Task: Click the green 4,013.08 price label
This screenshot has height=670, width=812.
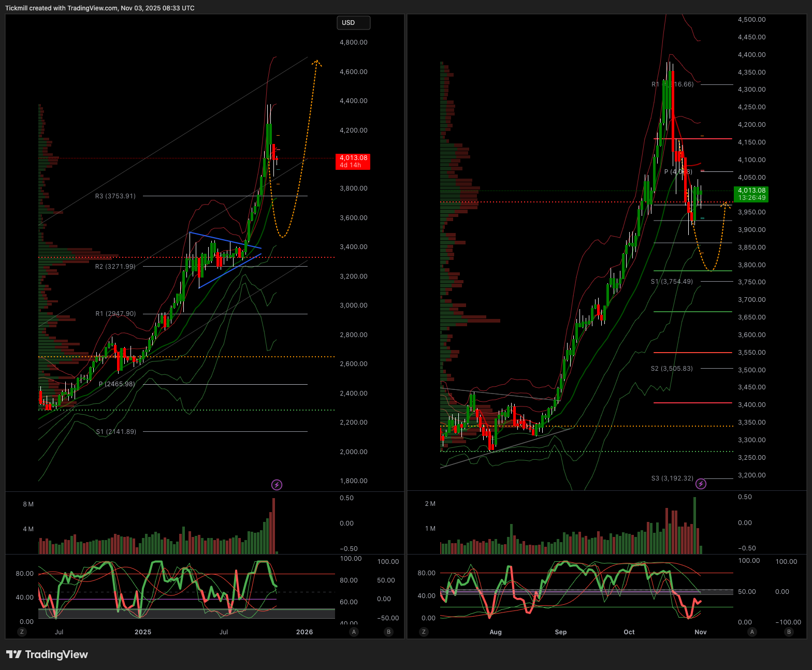Action: [751, 194]
